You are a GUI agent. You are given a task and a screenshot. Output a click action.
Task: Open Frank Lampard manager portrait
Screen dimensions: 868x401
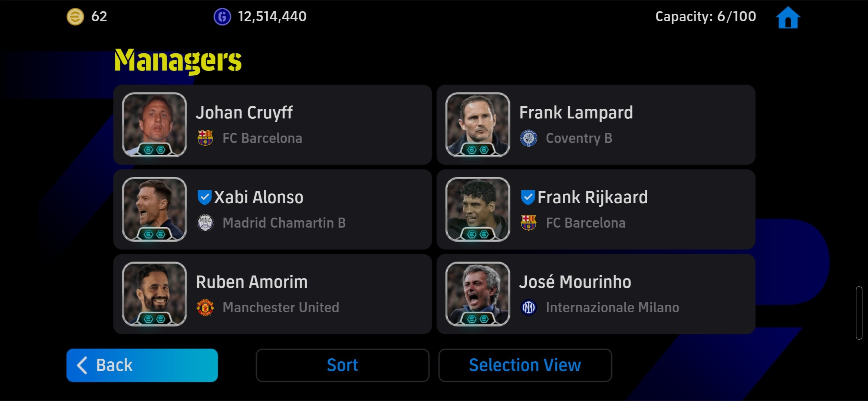point(478,125)
